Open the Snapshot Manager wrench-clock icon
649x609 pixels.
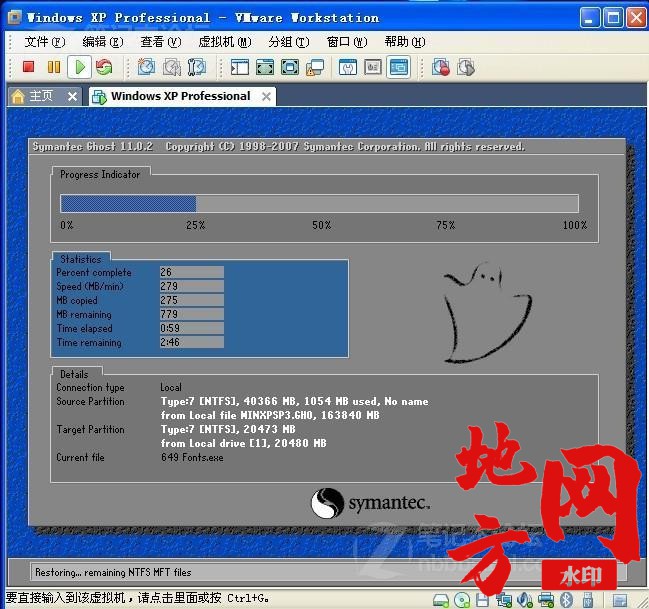point(197,67)
